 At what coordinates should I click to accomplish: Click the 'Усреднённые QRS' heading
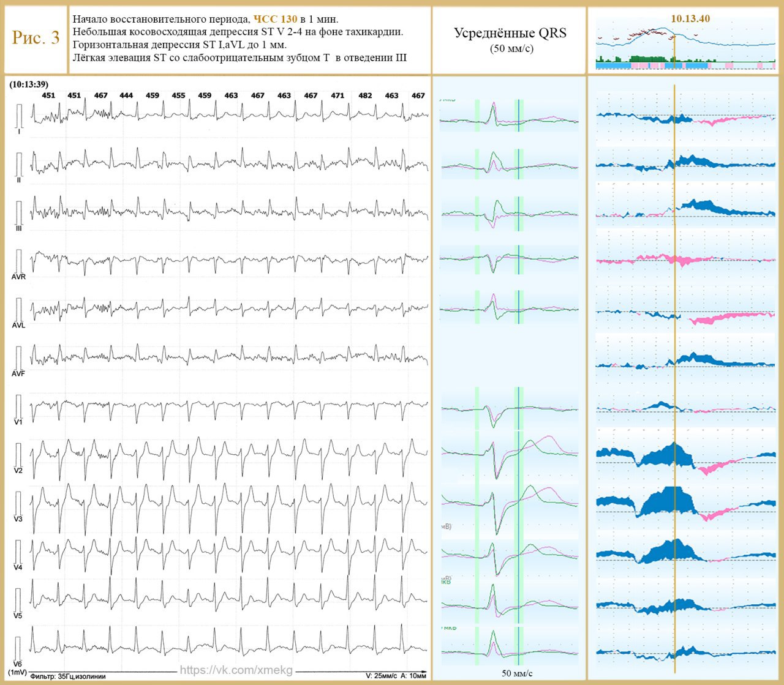click(510, 33)
